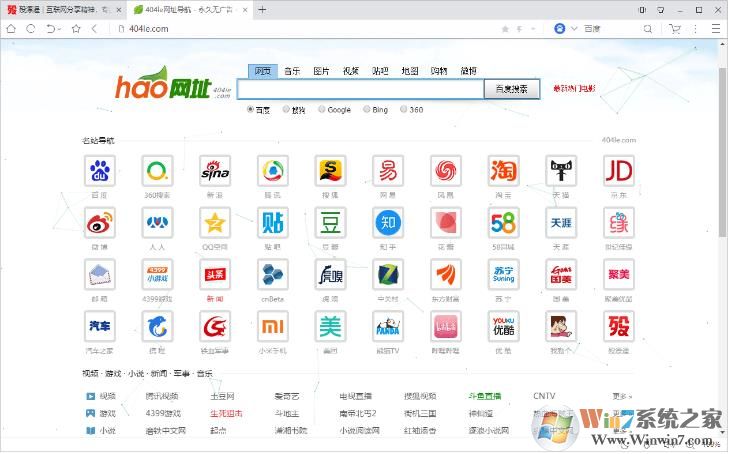Open the red hot movies link
This screenshot has width=729, height=454.
(x=574, y=88)
